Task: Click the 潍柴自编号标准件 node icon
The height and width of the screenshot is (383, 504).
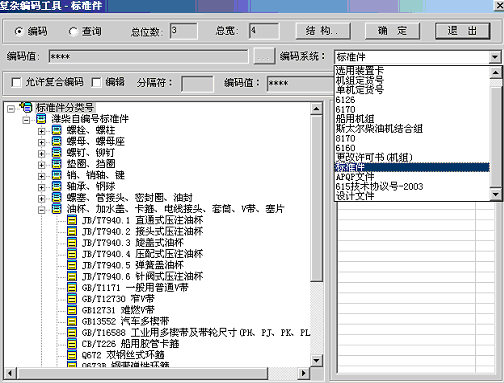Action: click(x=41, y=119)
